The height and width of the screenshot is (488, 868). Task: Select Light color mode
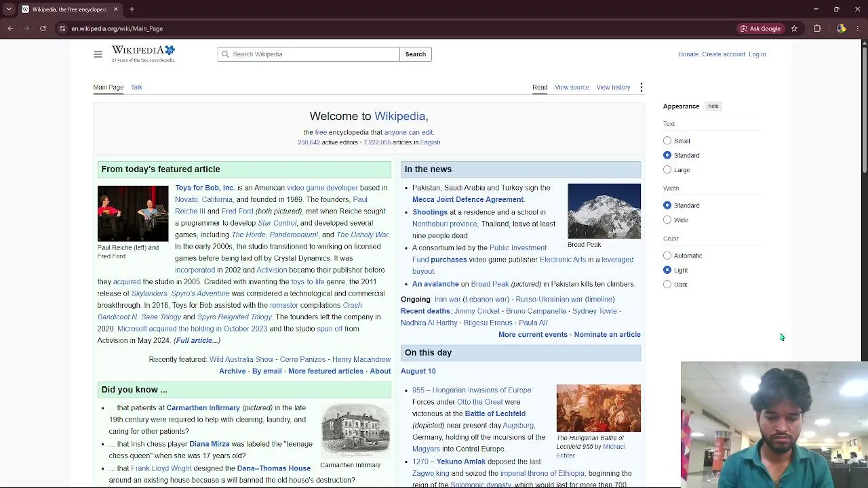(667, 270)
